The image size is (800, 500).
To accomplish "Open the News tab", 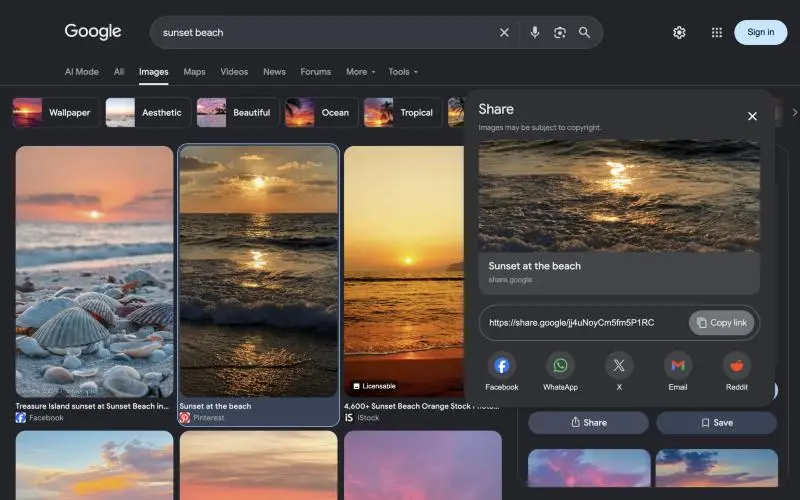I will [274, 72].
